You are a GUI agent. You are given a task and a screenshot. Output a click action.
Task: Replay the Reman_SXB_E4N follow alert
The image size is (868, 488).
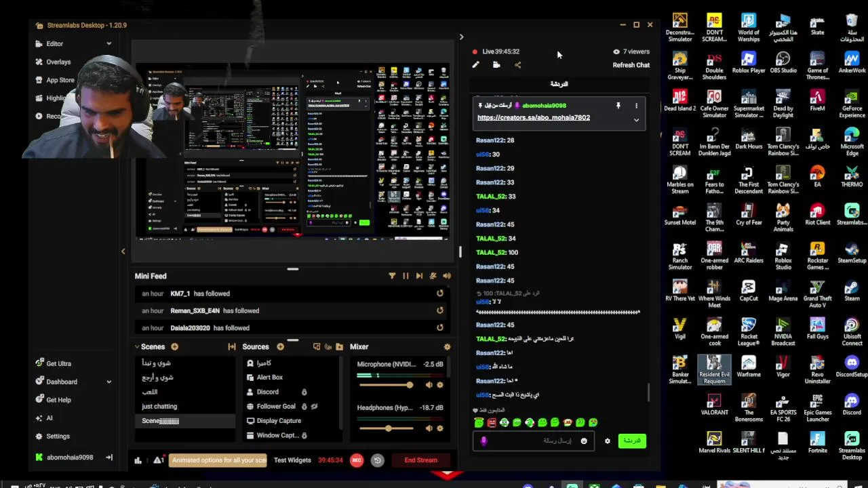click(x=440, y=310)
